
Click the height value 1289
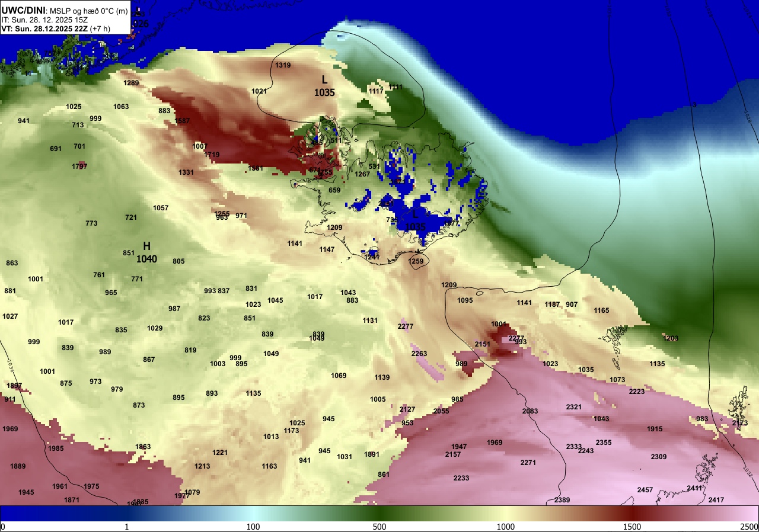point(131,83)
